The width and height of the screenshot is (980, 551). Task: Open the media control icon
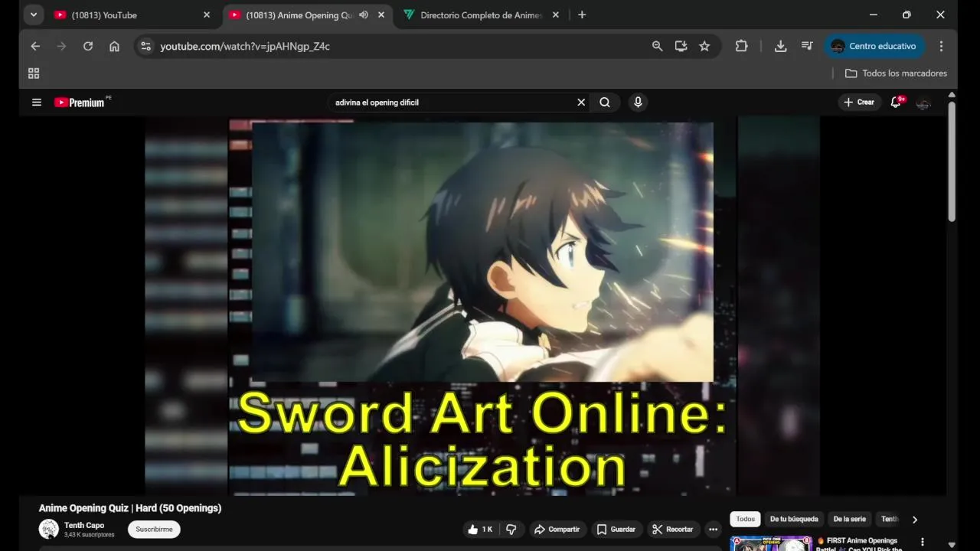[x=807, y=46]
